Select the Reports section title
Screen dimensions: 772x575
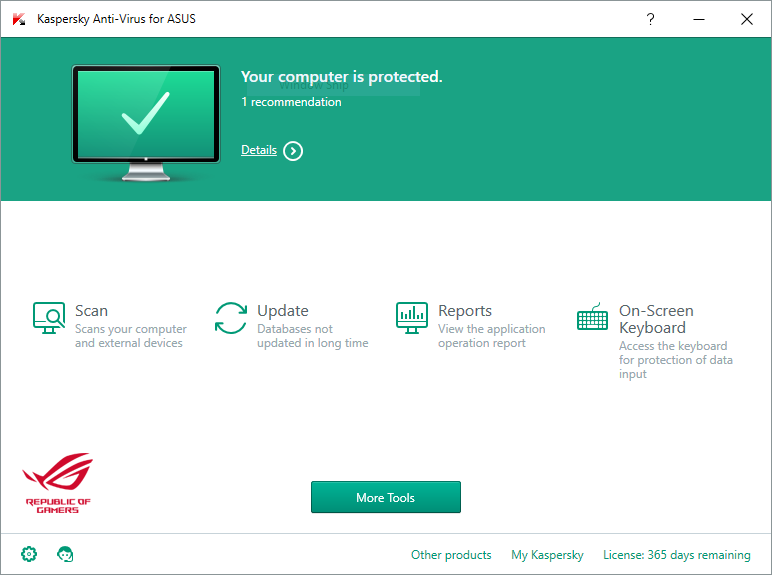[x=465, y=311]
